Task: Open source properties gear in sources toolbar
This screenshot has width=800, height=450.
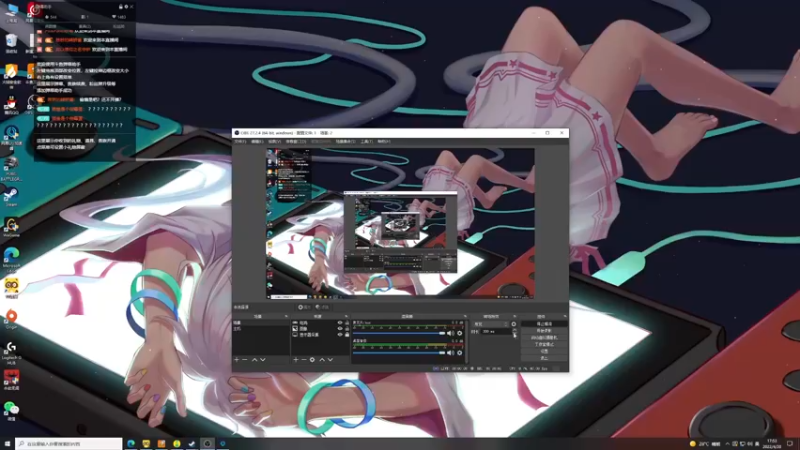Action: point(312,360)
